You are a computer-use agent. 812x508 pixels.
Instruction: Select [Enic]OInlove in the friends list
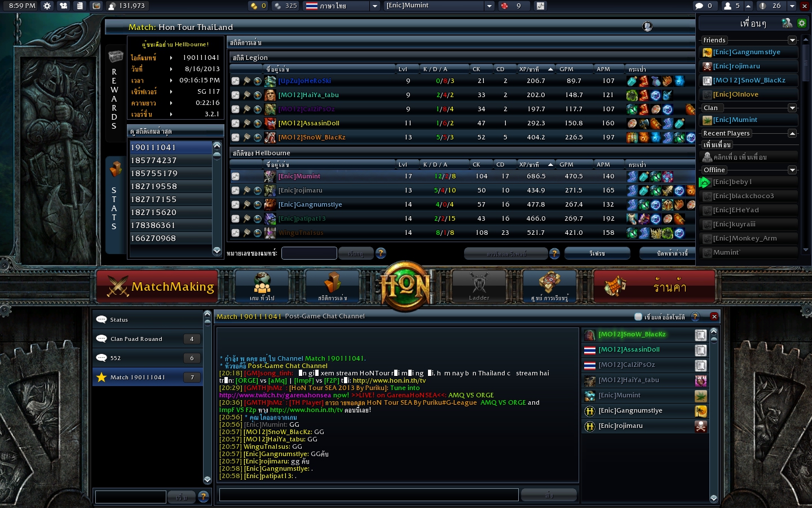(749, 94)
